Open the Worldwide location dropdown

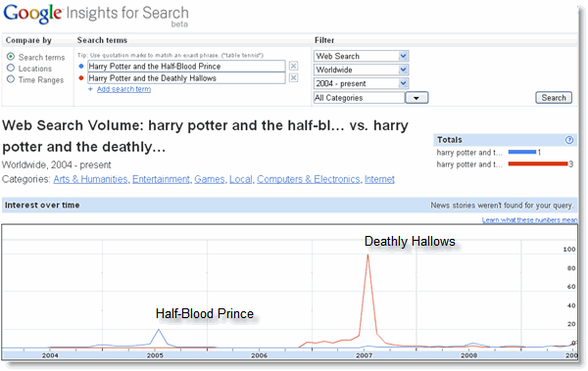361,70
